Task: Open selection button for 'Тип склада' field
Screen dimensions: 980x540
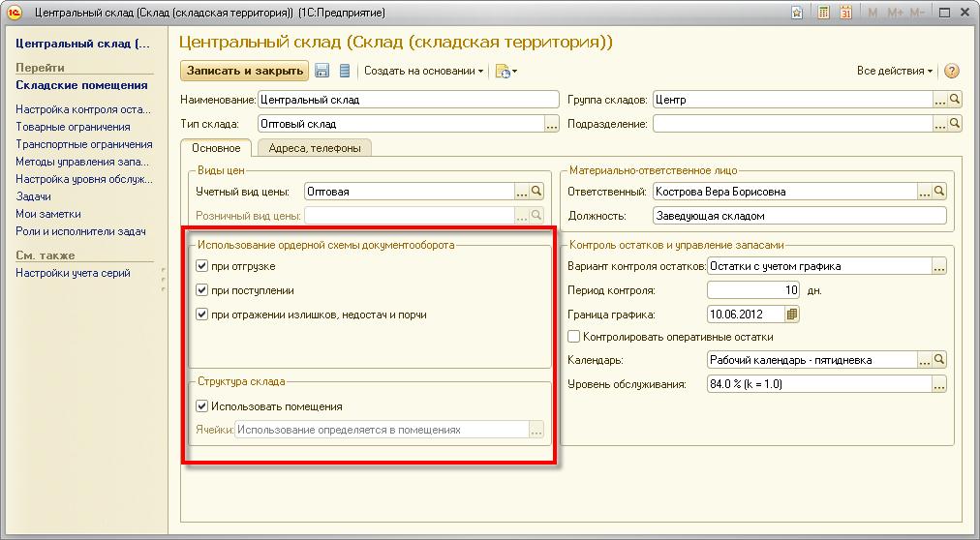Action: click(552, 124)
